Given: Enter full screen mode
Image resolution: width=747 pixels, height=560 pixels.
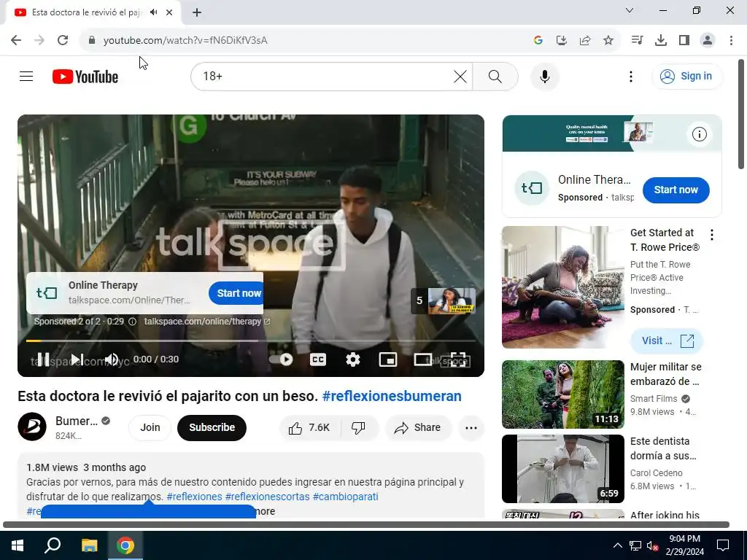Looking at the screenshot, I should 458,359.
